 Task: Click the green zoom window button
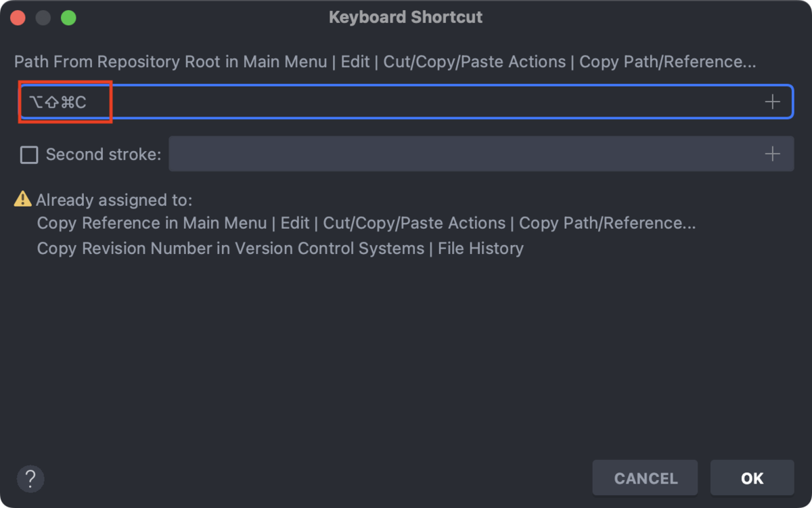pos(68,18)
